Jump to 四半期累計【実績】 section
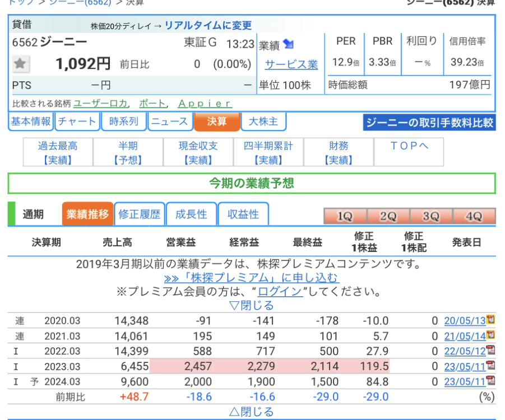Screen dimensions: 505x420 (x=268, y=152)
